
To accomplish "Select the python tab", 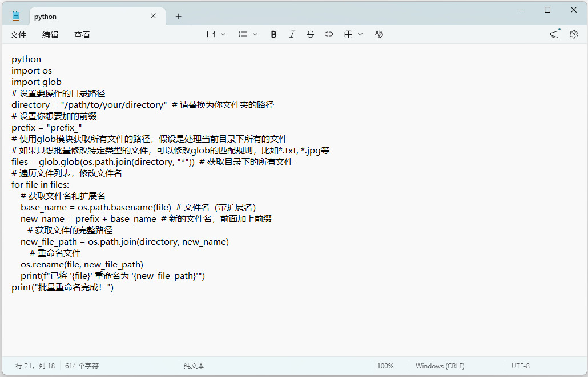I will click(x=86, y=17).
